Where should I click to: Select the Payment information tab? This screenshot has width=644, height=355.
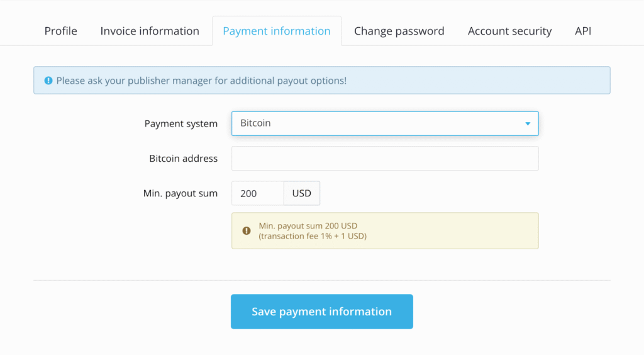pyautogui.click(x=277, y=31)
